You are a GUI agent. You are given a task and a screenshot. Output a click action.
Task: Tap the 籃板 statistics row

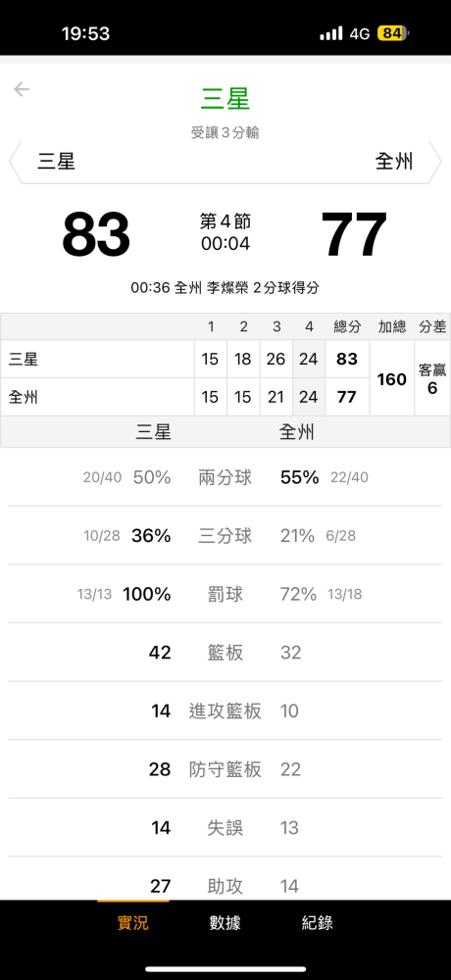(225, 653)
